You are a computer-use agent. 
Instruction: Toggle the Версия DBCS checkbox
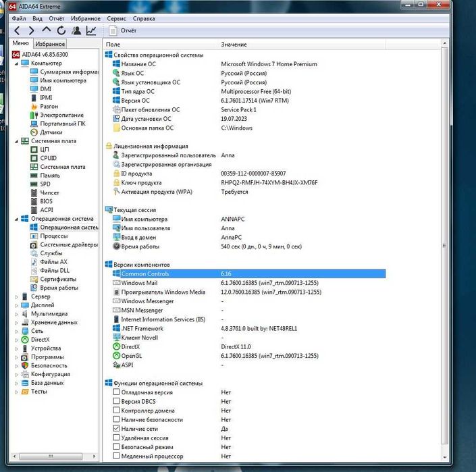point(116,401)
